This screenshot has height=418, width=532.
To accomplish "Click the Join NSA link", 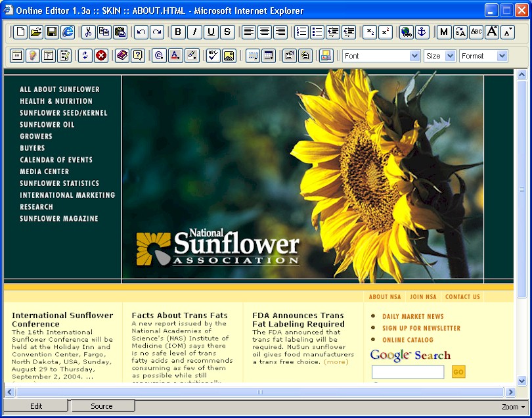I will pos(423,297).
